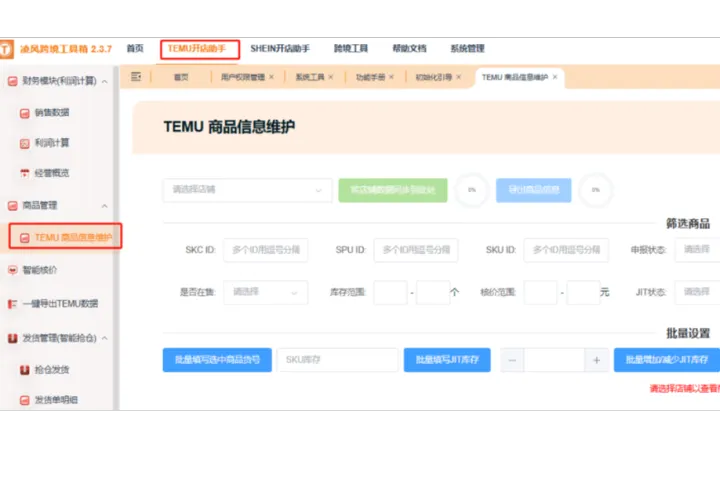Collapse the 发货管理(智能抢仓) group
The height and width of the screenshot is (480, 720).
[x=105, y=339]
